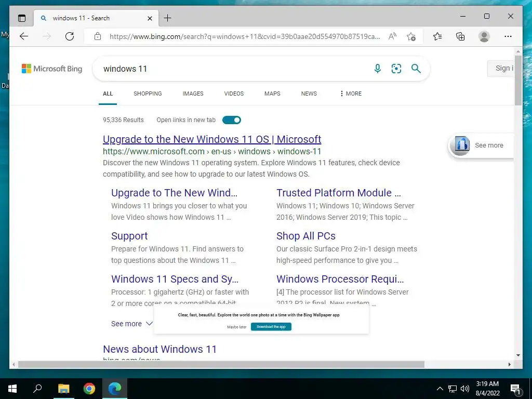Open the Windows Start menu
Screen dimensions: 532x399
12,389
